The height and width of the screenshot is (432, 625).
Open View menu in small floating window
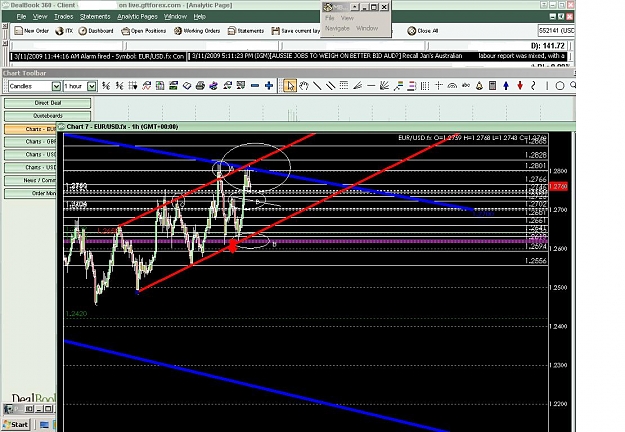(347, 18)
